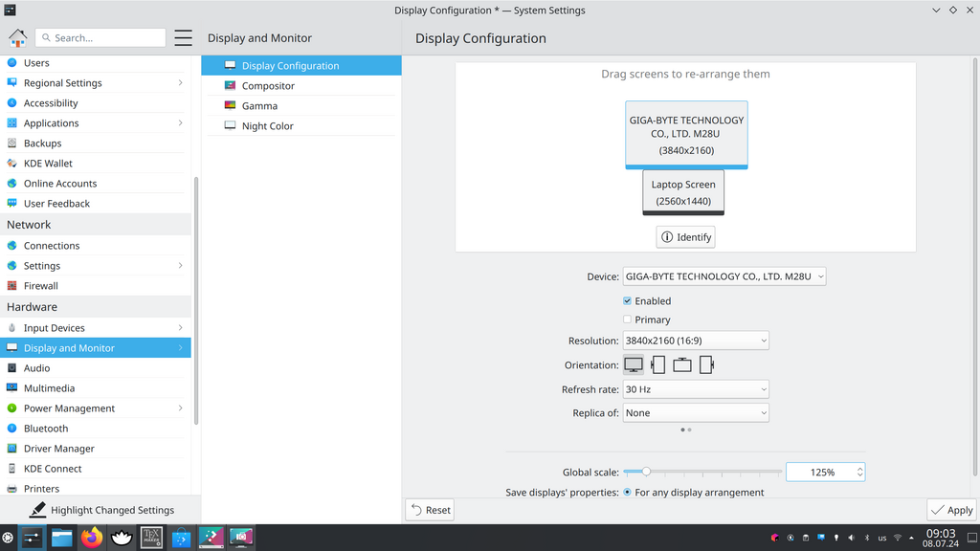Open the Firewall settings
The image size is (980, 551).
click(96, 285)
